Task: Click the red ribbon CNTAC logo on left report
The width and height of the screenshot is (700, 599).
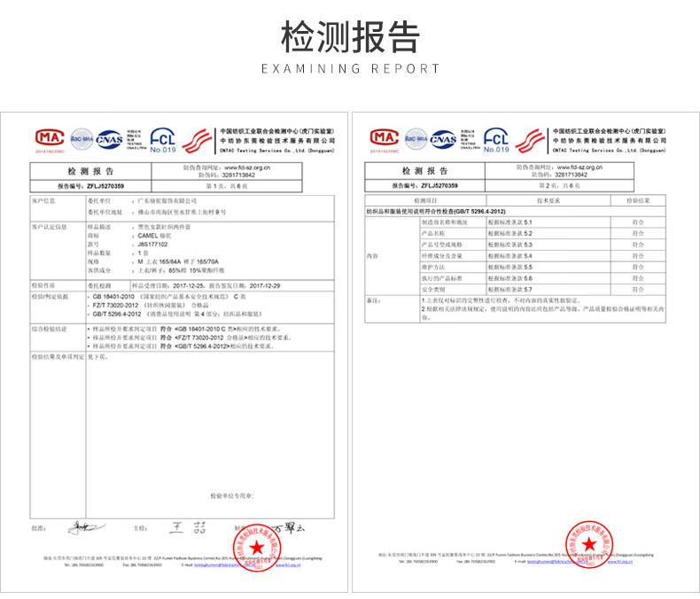Action: coord(197,141)
